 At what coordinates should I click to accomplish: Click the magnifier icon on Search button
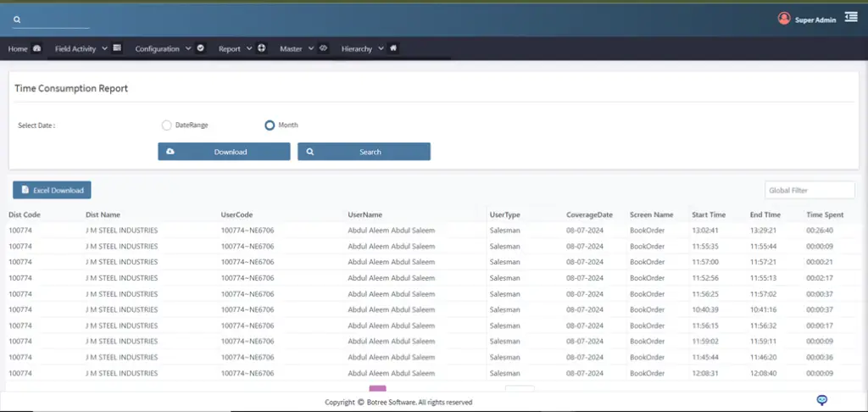click(x=310, y=151)
